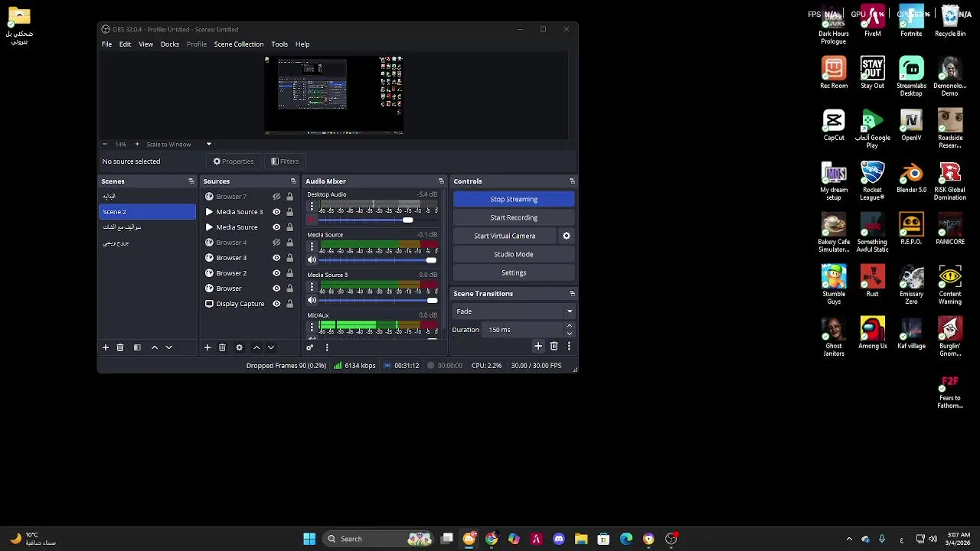Viewport: 980px width, 551px height.
Task: Open the Fade transition dropdown
Action: coord(514,311)
